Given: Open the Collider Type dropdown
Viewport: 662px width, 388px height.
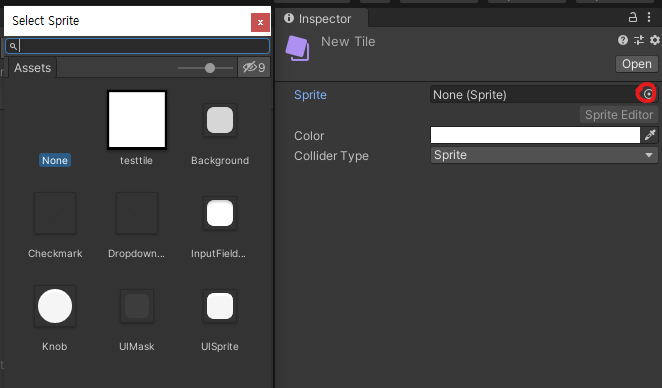Looking at the screenshot, I should coord(544,155).
